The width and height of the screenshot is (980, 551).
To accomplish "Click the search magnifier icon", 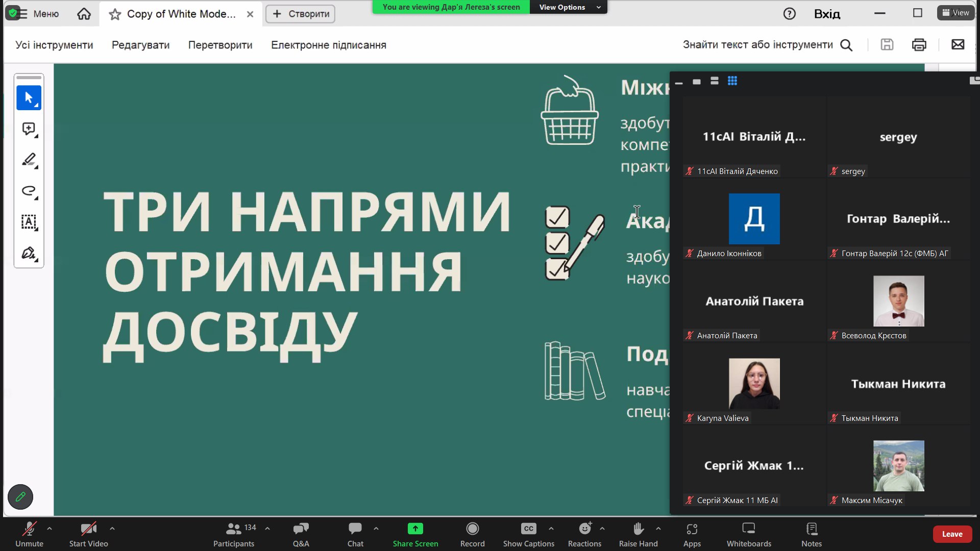I will point(846,45).
